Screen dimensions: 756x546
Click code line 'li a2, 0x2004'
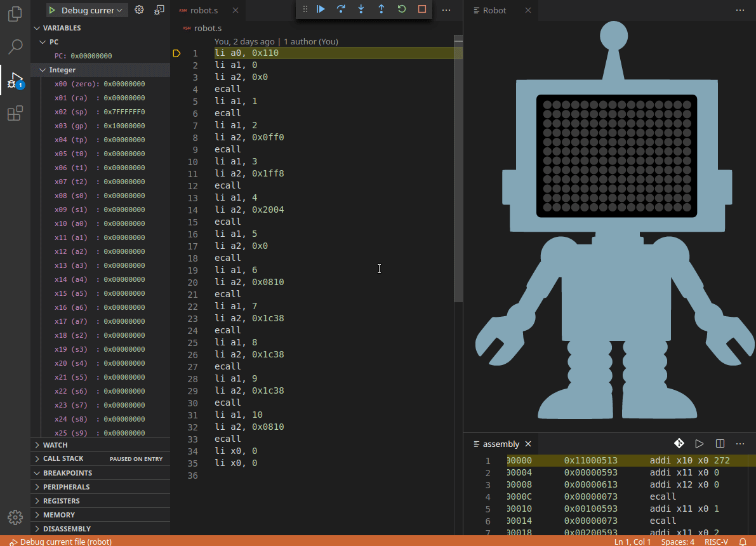(249, 210)
